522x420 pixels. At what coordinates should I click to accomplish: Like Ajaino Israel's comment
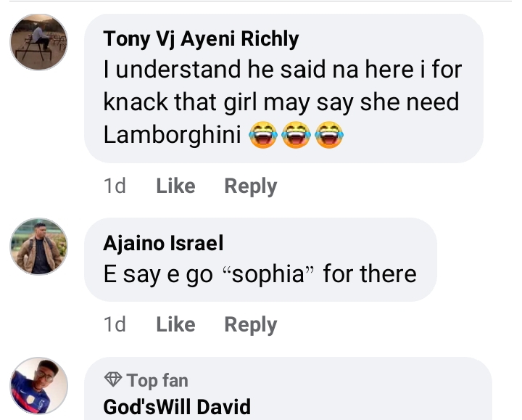point(175,324)
